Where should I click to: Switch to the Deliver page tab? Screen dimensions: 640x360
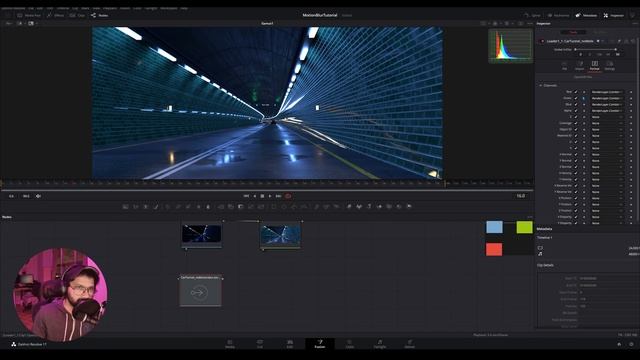click(x=409, y=344)
